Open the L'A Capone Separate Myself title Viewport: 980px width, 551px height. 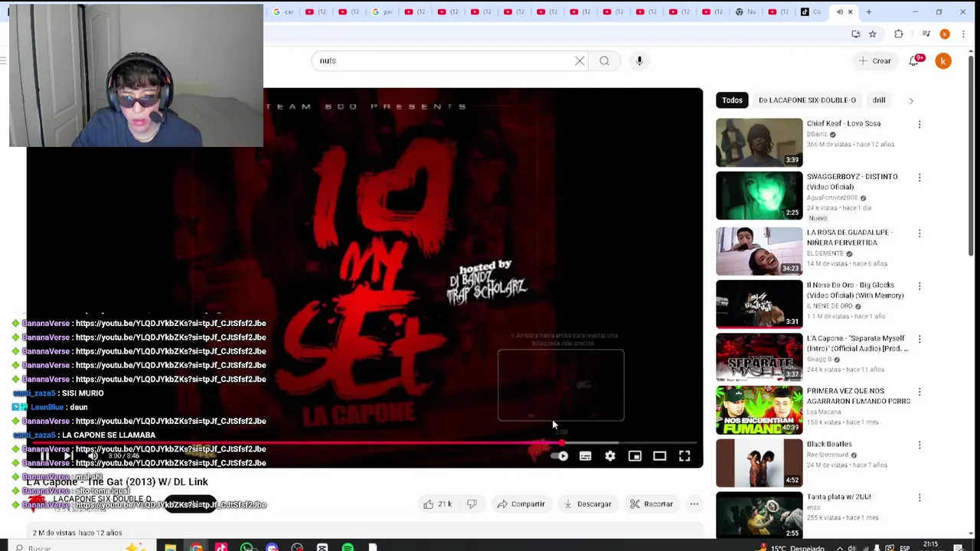tap(857, 343)
